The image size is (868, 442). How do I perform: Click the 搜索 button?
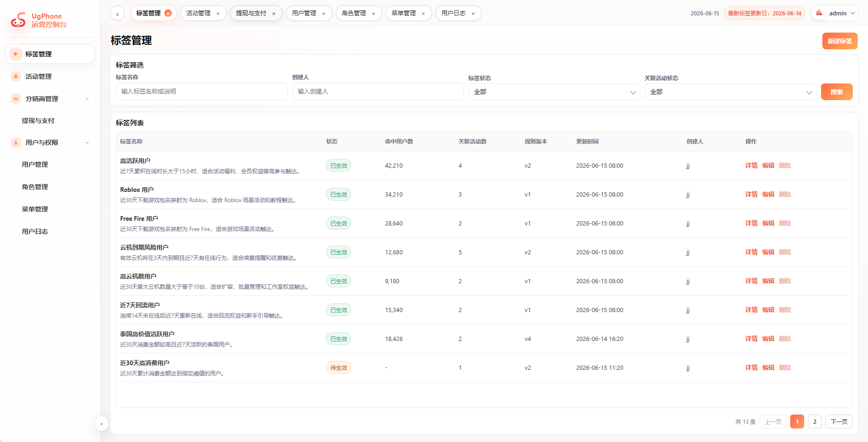[836, 92]
